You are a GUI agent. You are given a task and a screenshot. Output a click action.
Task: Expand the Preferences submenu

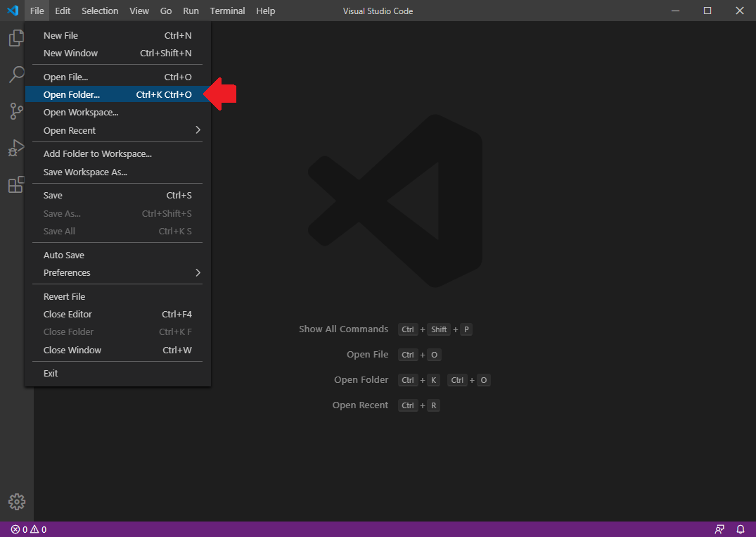[117, 272]
